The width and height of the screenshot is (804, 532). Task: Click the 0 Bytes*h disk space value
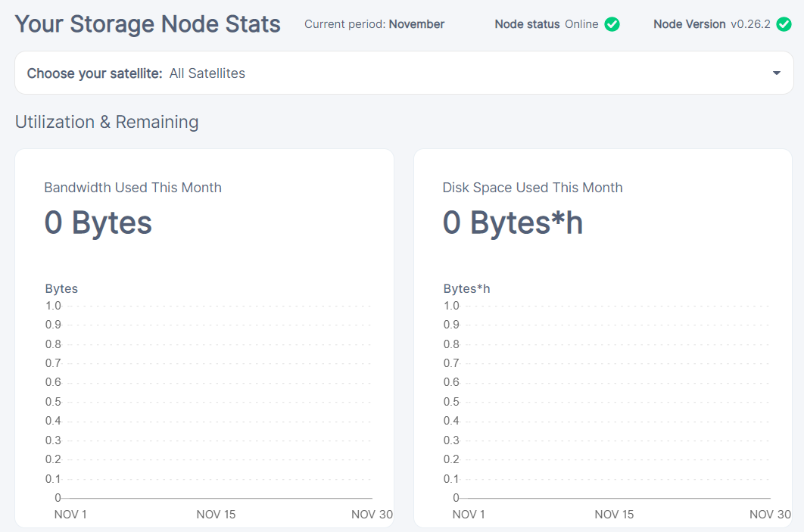tap(513, 223)
